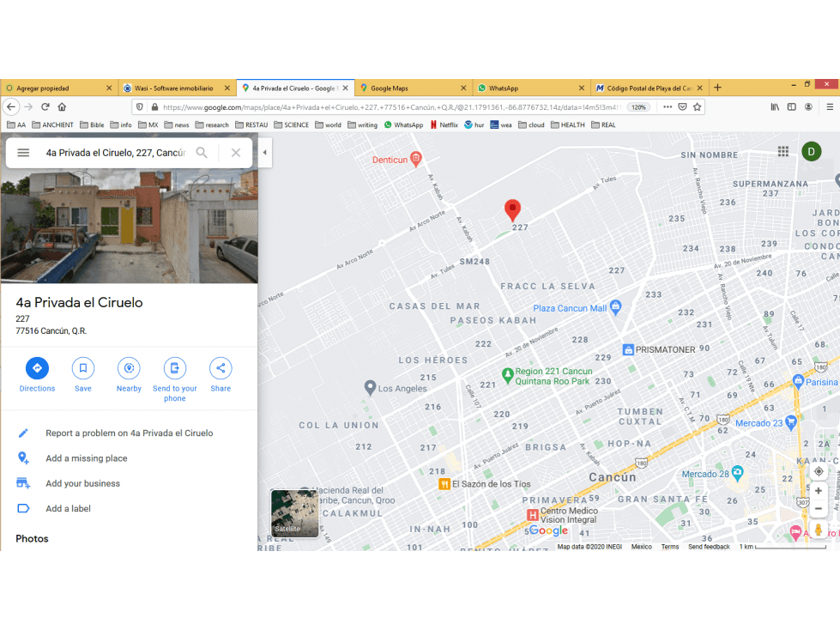Open a new browser tab
This screenshot has height=630, width=840.
click(x=718, y=88)
